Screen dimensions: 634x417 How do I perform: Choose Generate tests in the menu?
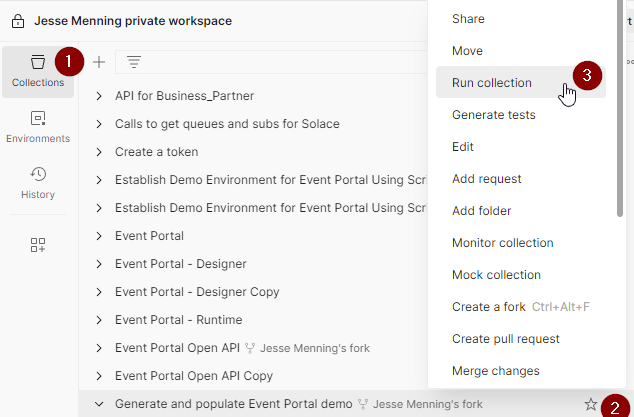pos(493,115)
